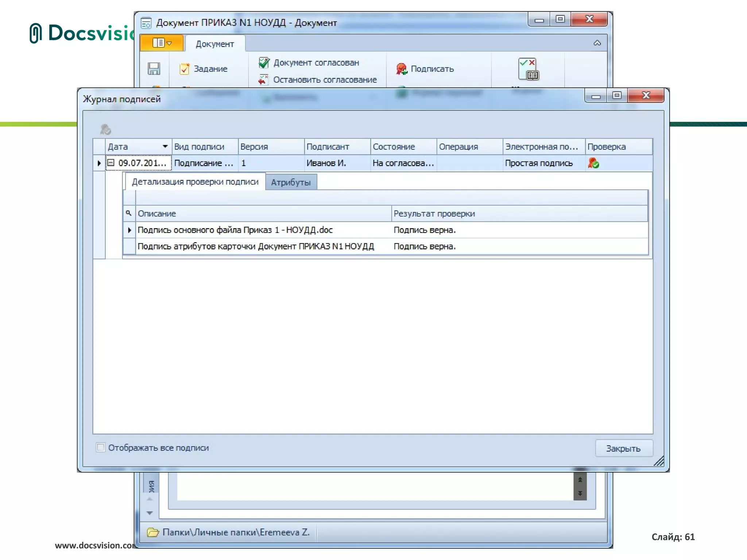The height and width of the screenshot is (560, 747).
Task: Click the Проверка status icon in signature row
Action: pyautogui.click(x=593, y=163)
